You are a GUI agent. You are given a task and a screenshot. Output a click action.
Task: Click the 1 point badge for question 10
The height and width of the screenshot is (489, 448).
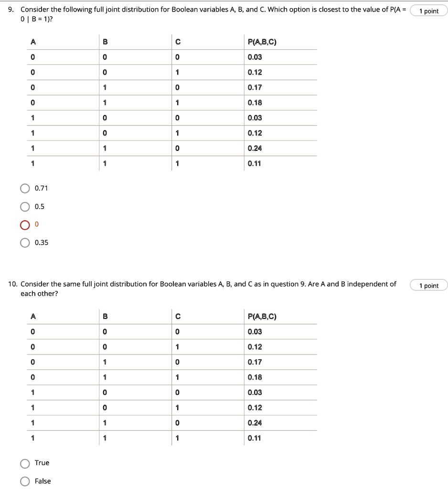(428, 285)
